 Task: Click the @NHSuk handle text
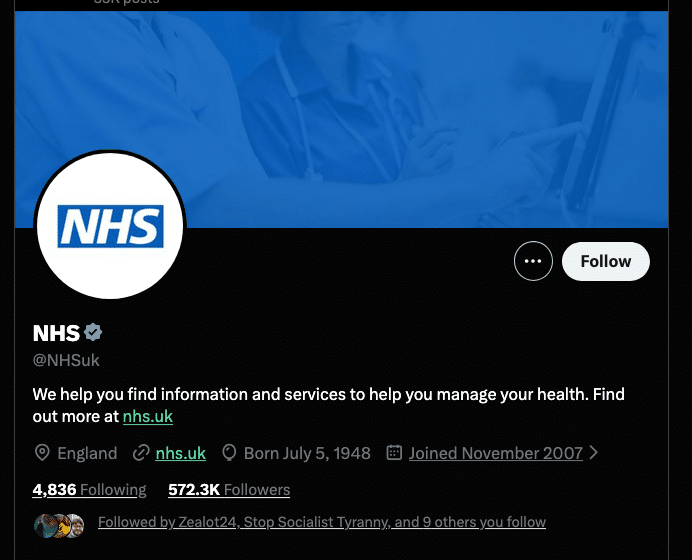point(66,360)
